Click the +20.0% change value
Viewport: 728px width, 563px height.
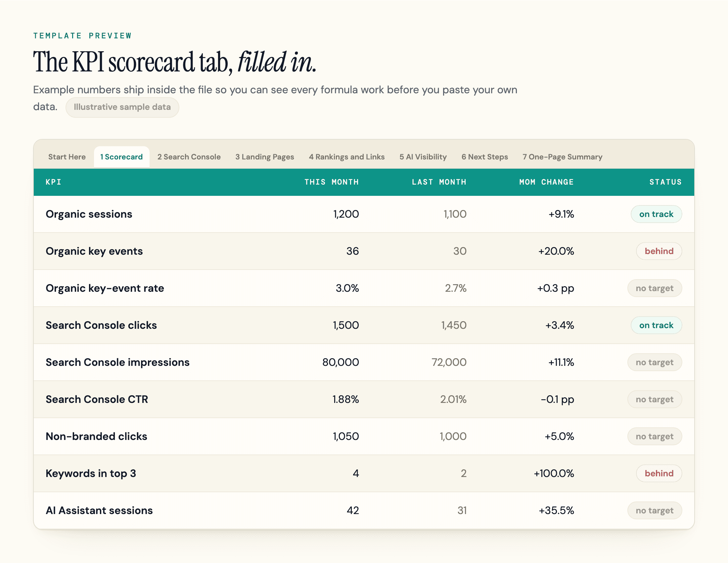click(x=556, y=251)
